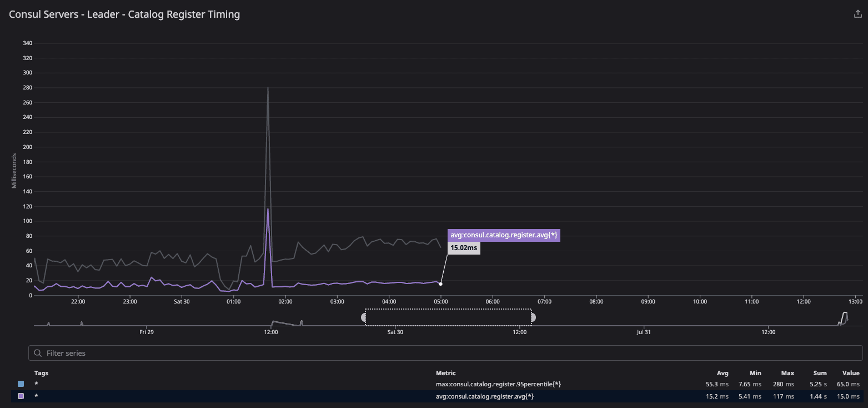Sort the legend by Tags column
The height and width of the screenshot is (408, 868).
click(41, 373)
